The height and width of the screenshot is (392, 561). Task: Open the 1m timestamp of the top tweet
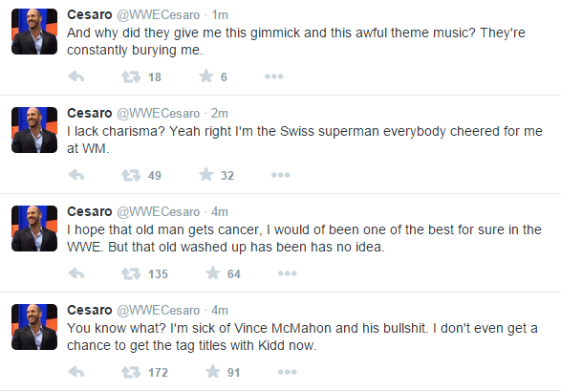220,15
